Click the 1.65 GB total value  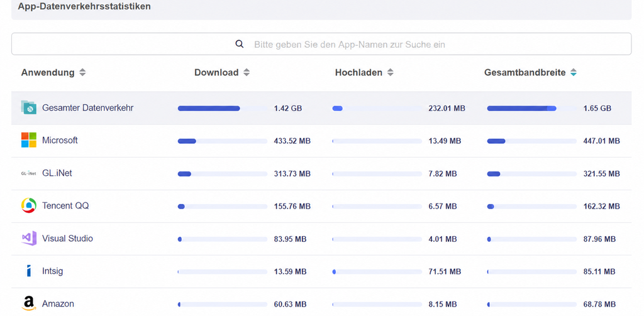[597, 109]
